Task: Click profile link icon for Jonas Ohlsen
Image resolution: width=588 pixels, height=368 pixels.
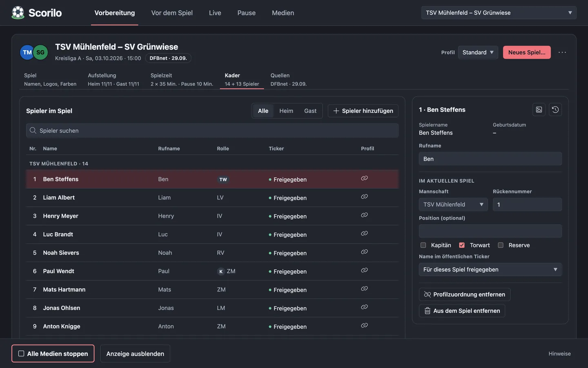Action: 364,307
